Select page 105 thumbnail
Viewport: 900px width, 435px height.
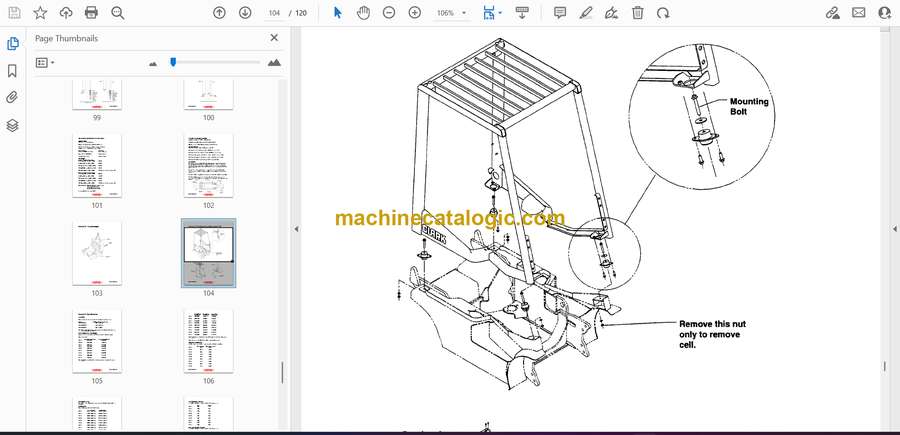[97, 341]
